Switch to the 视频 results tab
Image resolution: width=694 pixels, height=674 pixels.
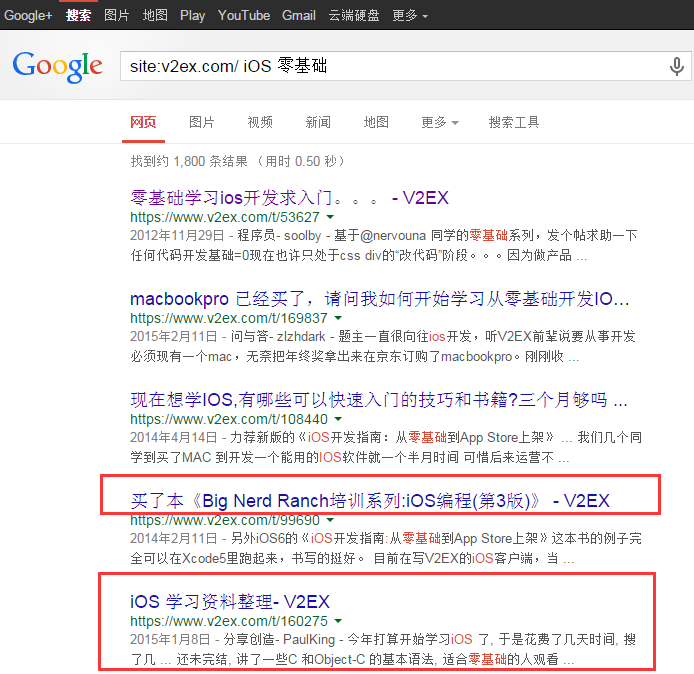click(x=260, y=122)
